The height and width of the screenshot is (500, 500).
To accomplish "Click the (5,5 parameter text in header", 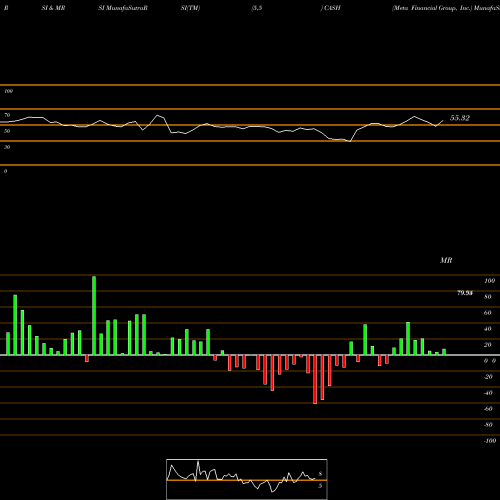I will pos(257,8).
